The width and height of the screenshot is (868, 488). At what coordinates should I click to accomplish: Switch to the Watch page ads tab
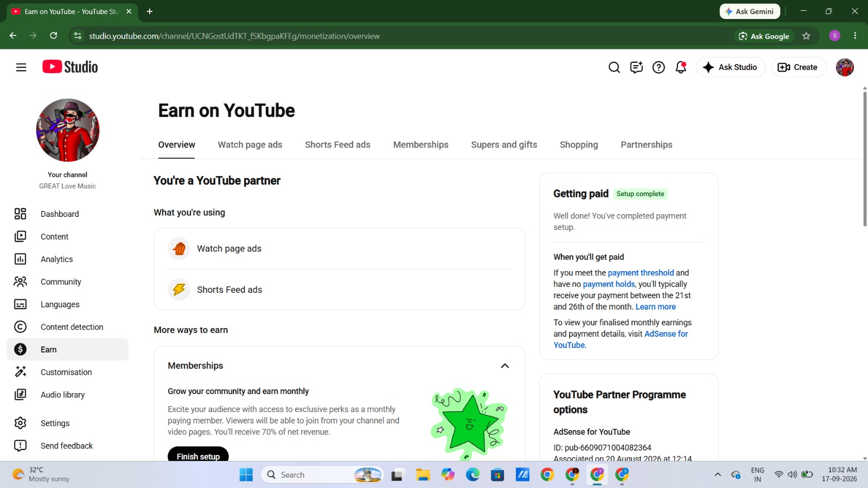(x=250, y=145)
